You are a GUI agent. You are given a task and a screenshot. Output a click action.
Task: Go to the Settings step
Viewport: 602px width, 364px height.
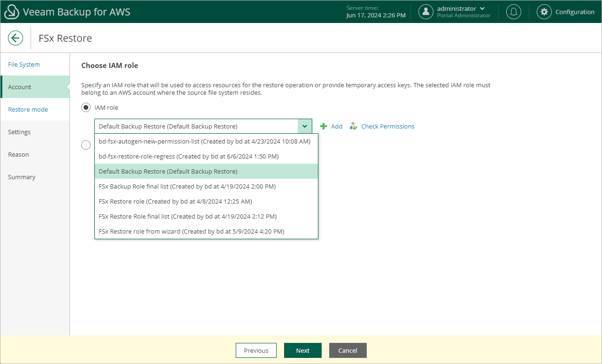pyautogui.click(x=35, y=132)
